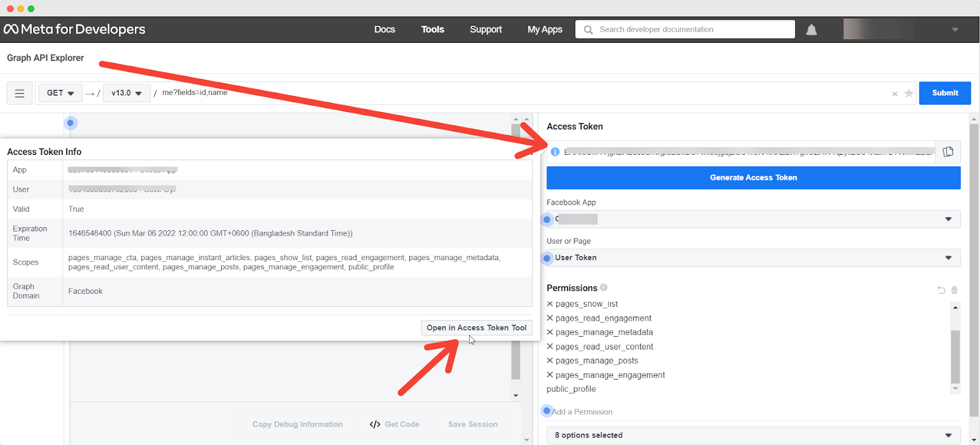
Task: Remove the pages_manage_engagement permission
Action: coord(550,375)
